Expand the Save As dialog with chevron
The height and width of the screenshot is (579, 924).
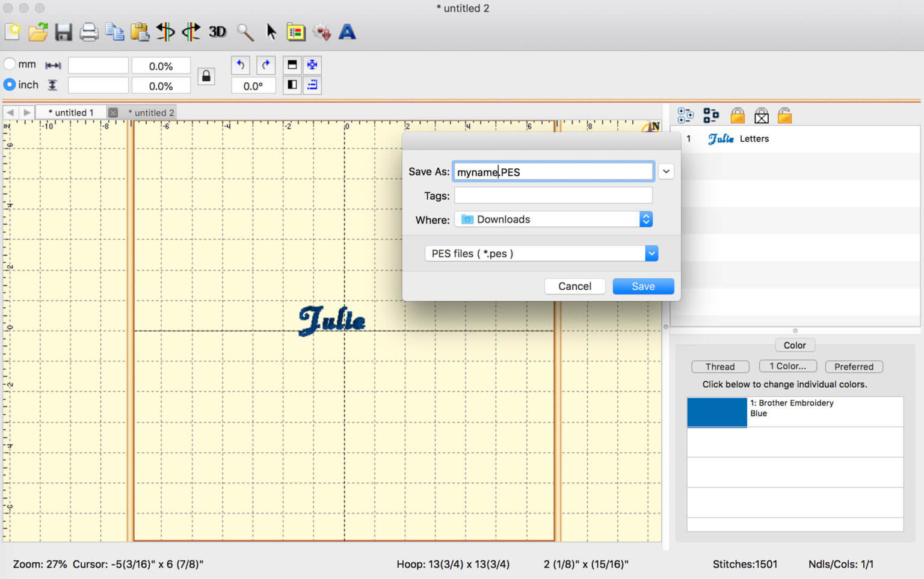coord(666,171)
